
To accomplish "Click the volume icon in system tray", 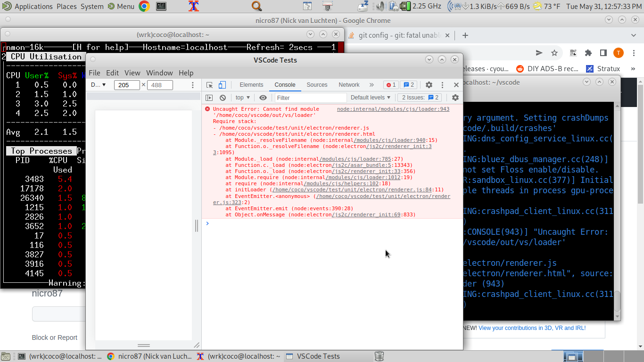I will pyautogui.click(x=380, y=6).
